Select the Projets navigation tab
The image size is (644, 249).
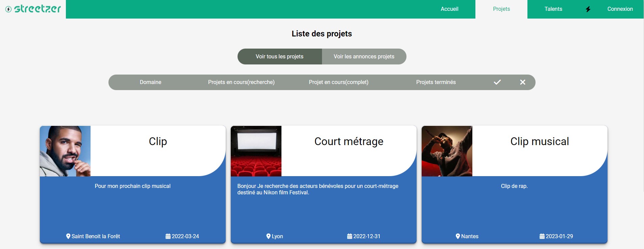point(501,9)
